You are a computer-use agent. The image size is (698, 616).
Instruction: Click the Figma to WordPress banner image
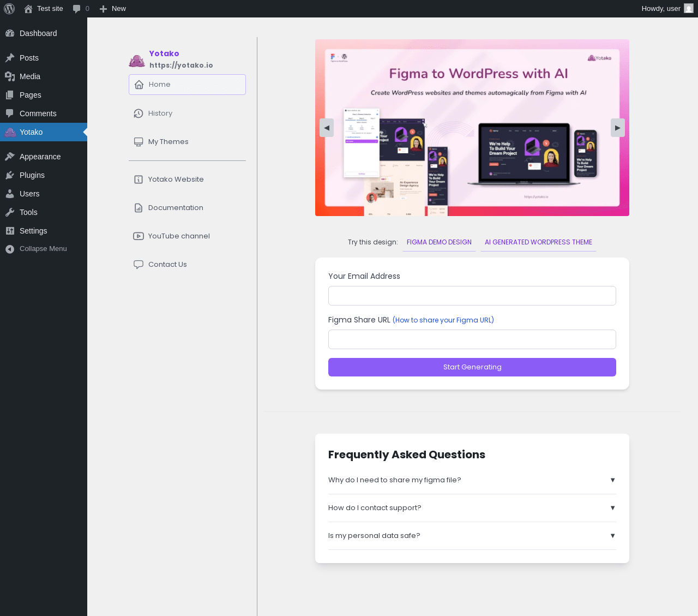pos(472,128)
